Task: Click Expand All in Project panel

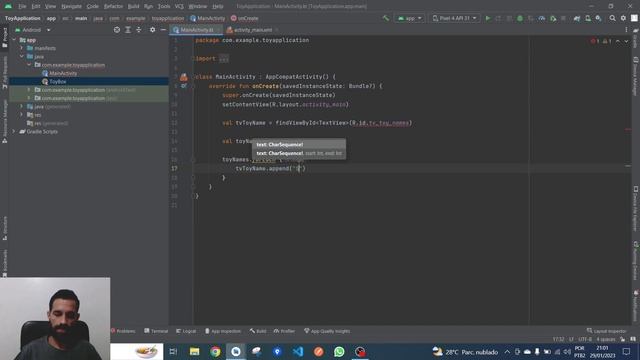Action: pos(128,30)
